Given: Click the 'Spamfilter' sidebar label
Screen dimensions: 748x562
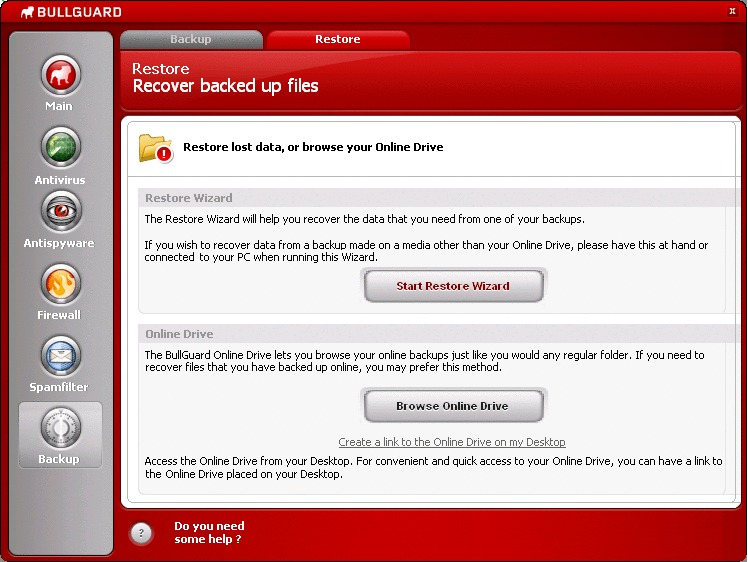Looking at the screenshot, I should tap(59, 387).
